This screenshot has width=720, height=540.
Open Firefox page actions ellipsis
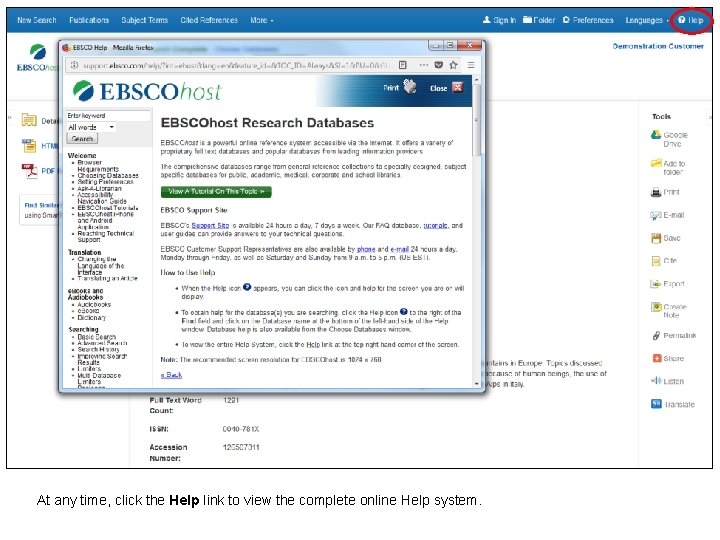pyautogui.click(x=423, y=65)
